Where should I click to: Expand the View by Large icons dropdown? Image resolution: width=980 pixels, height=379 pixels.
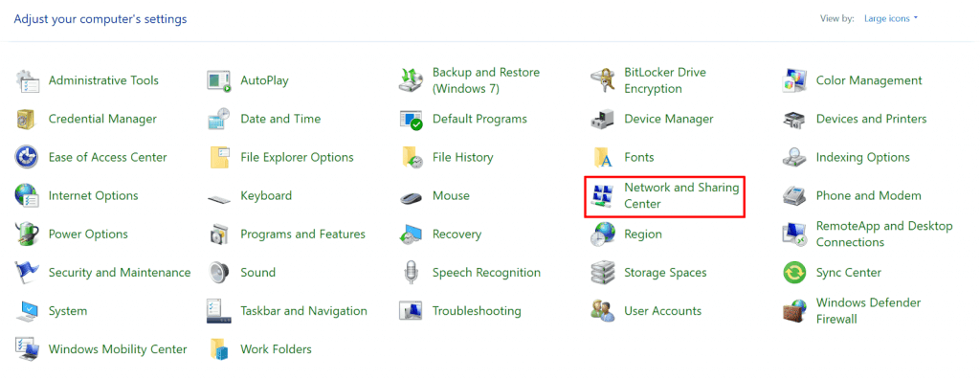click(891, 19)
